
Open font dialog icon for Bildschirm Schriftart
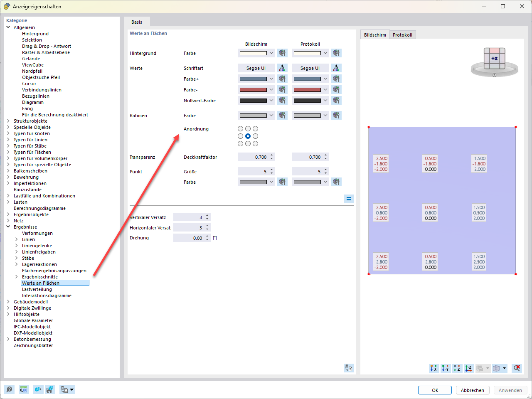[282, 68]
